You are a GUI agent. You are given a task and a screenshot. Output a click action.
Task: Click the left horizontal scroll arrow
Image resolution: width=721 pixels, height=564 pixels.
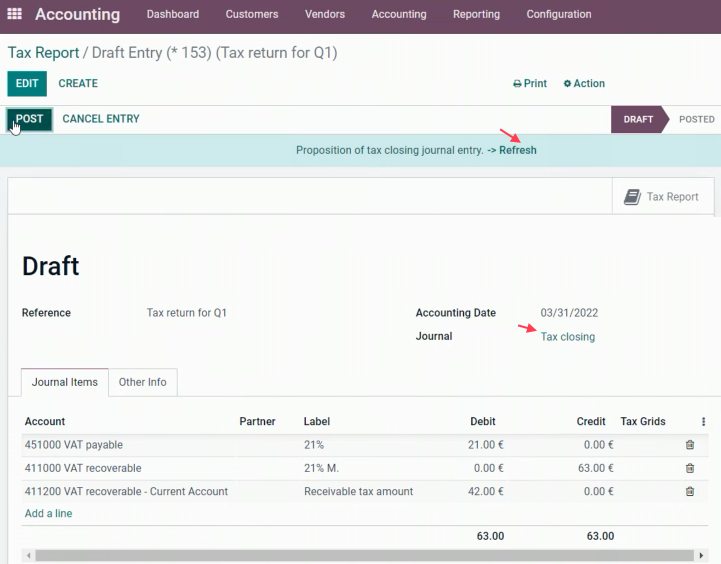pos(29,555)
